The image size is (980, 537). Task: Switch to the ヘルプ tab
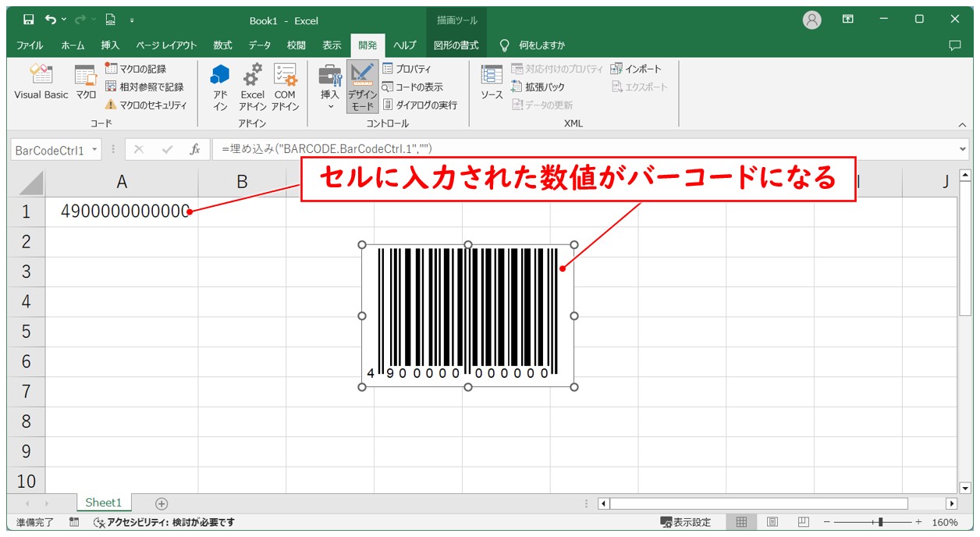[x=405, y=45]
